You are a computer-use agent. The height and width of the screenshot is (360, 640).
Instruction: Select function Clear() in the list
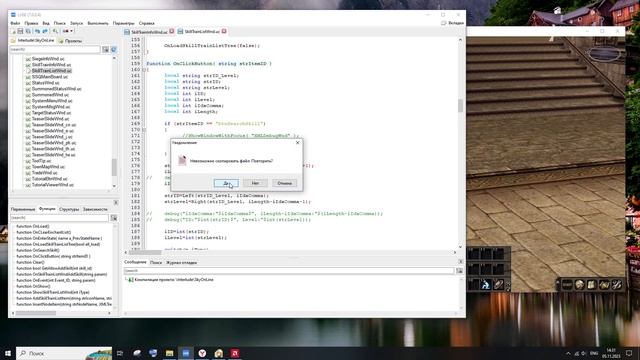click(30, 262)
